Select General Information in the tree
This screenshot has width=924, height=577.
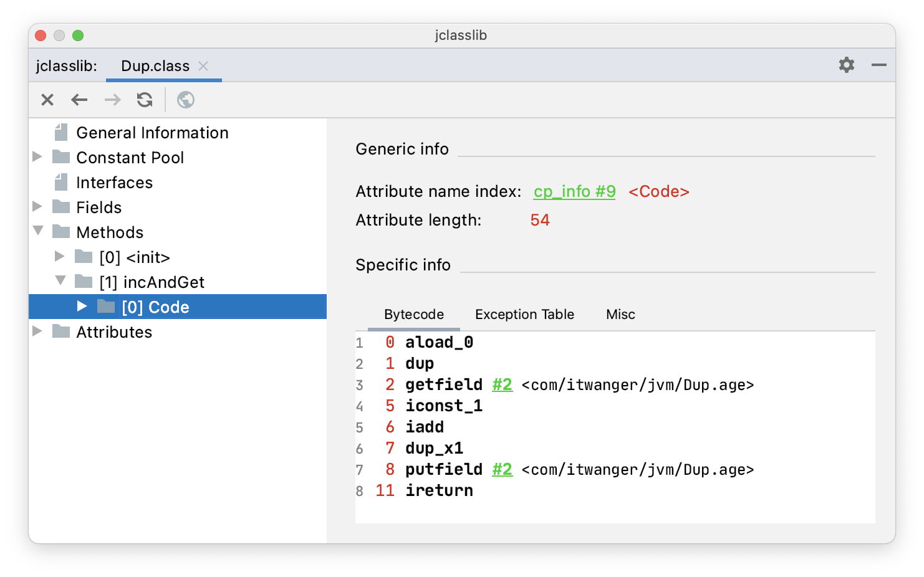[152, 133]
